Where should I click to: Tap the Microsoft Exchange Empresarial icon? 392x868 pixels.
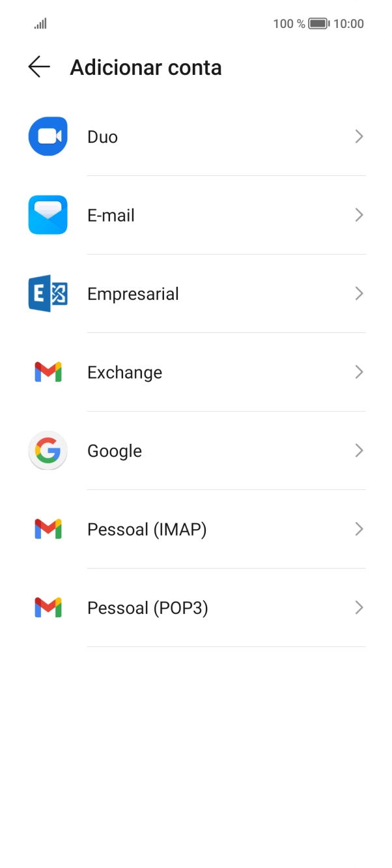(47, 293)
